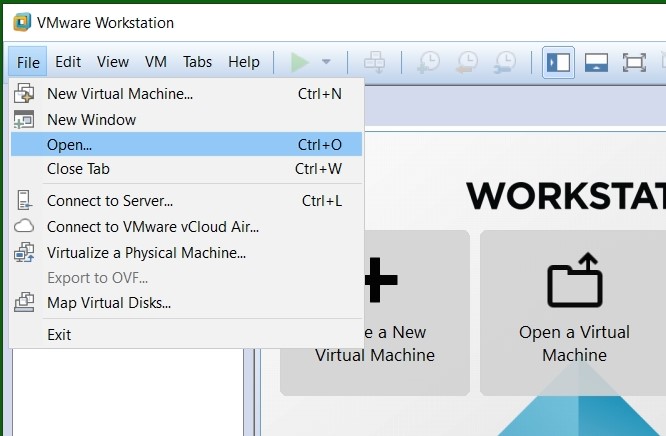Click the Send Ctrl+Alt+Del toolbar icon
Viewport: 666px width, 436px height.
pos(375,62)
